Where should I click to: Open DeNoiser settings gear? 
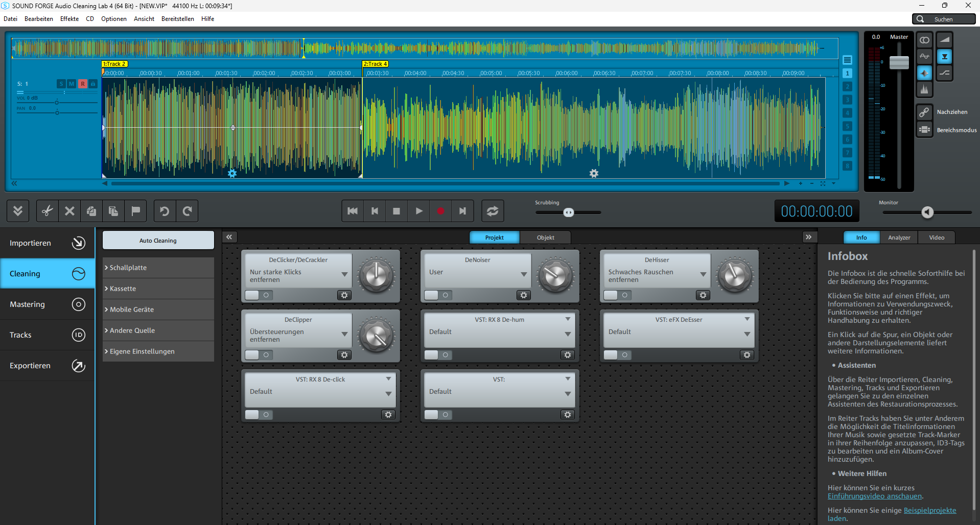[523, 295]
